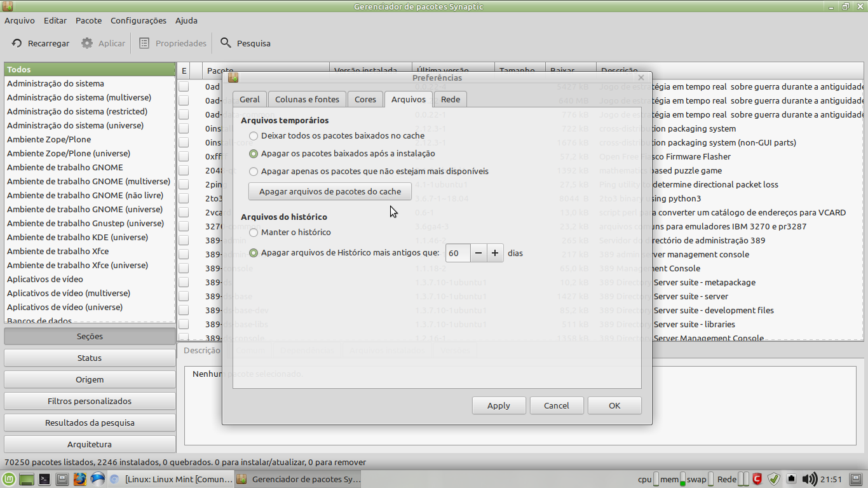Confirm preferences with the OK button
Viewport: 868px width, 488px height.
[x=614, y=405]
